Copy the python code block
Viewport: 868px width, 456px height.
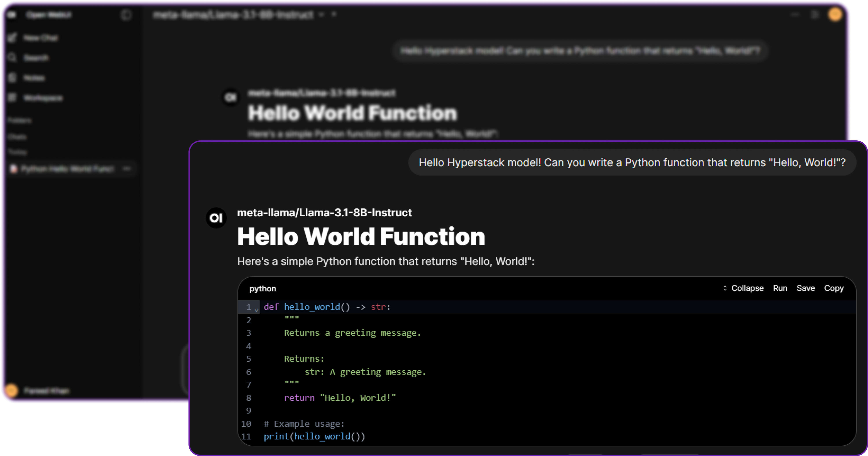834,288
